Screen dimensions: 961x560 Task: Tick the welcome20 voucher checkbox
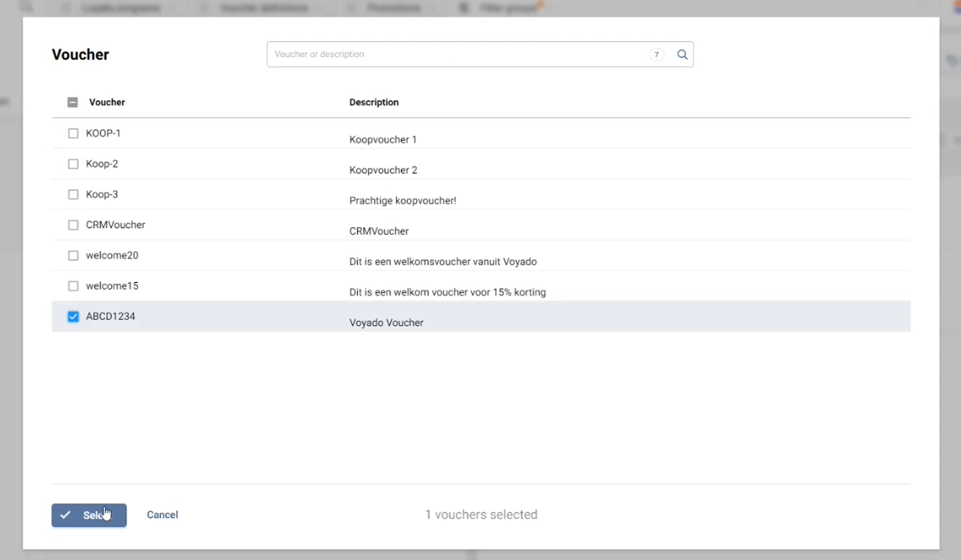[73, 255]
